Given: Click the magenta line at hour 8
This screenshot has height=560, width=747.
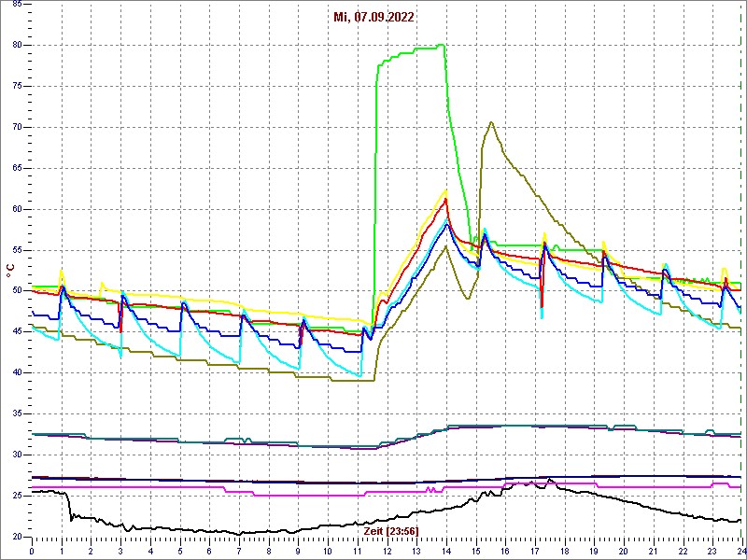Looking at the screenshot, I should point(268,495).
